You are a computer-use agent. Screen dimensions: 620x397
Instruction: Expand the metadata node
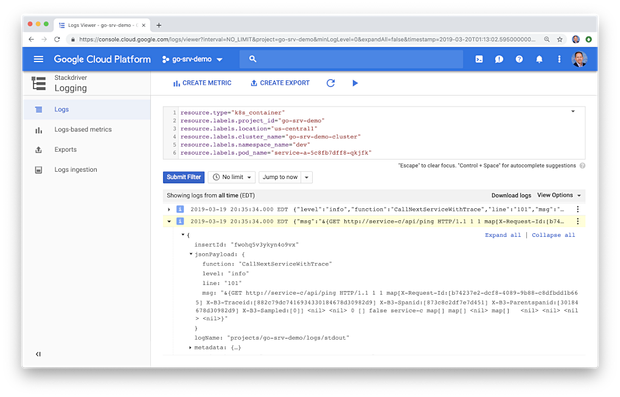pos(191,348)
